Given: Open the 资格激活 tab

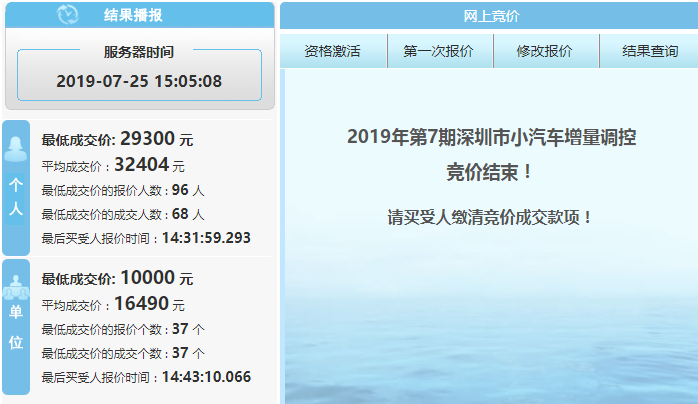Looking at the screenshot, I should coord(333,51).
